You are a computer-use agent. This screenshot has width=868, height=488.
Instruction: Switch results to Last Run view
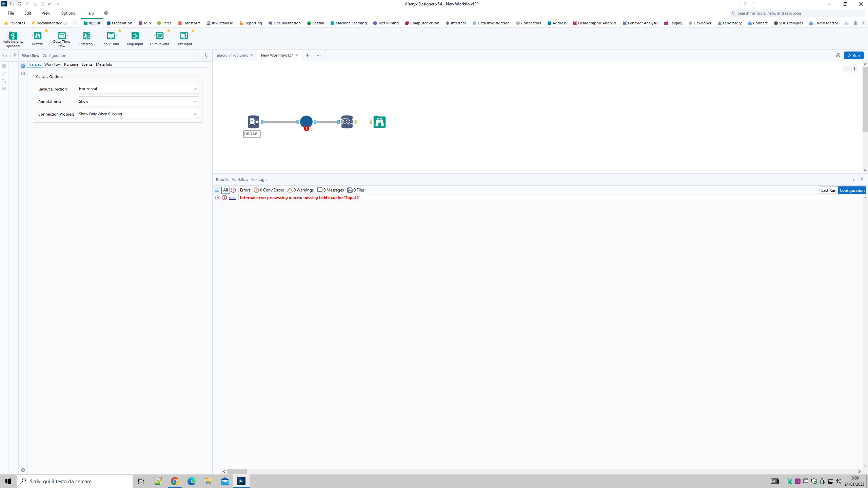point(828,190)
